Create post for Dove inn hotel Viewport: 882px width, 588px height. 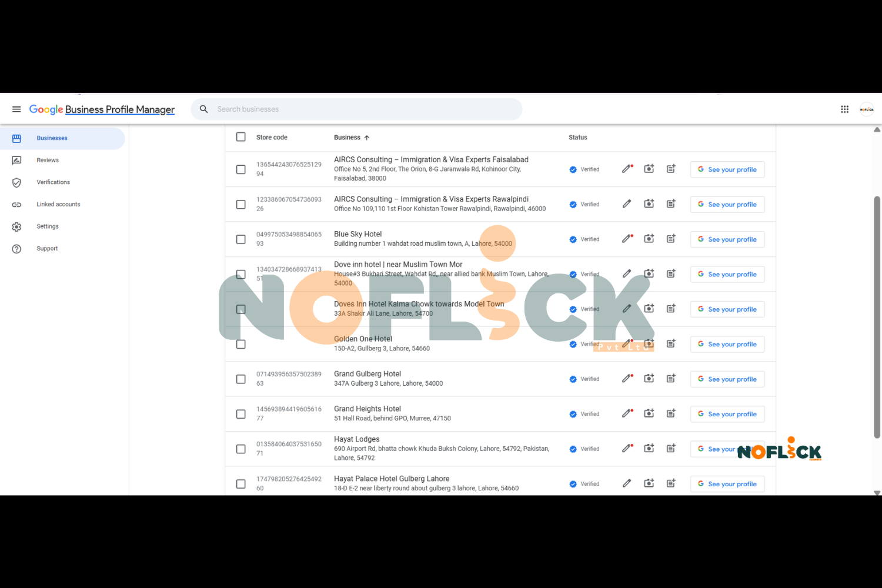(x=671, y=274)
